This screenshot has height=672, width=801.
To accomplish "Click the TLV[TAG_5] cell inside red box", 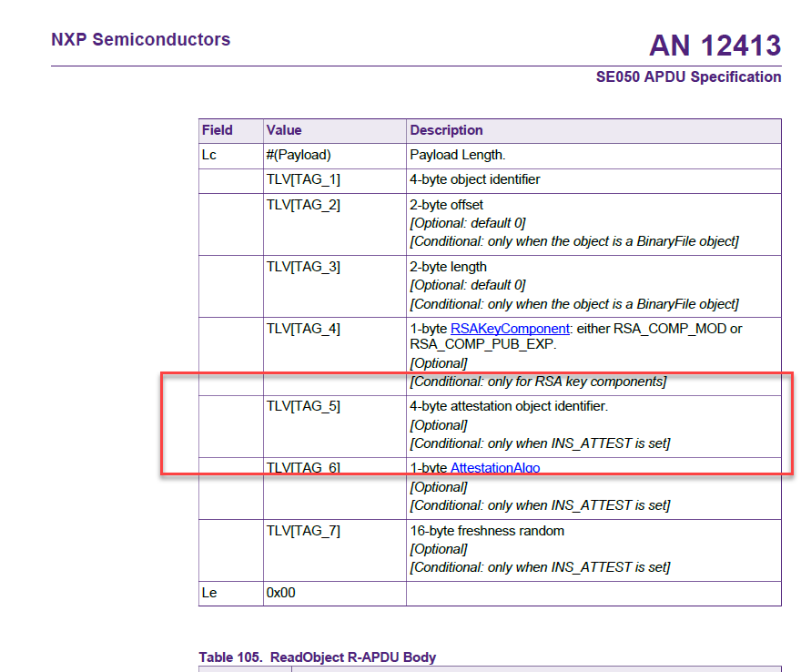I will (x=306, y=405).
